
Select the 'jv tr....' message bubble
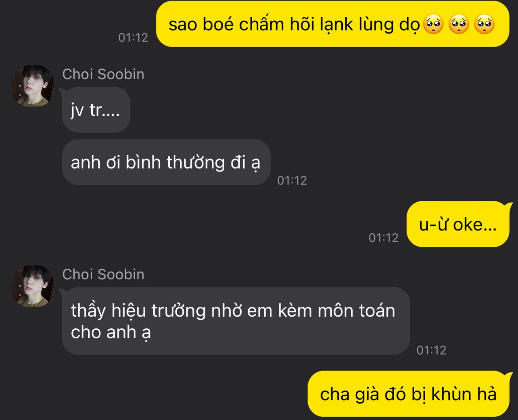(x=96, y=110)
